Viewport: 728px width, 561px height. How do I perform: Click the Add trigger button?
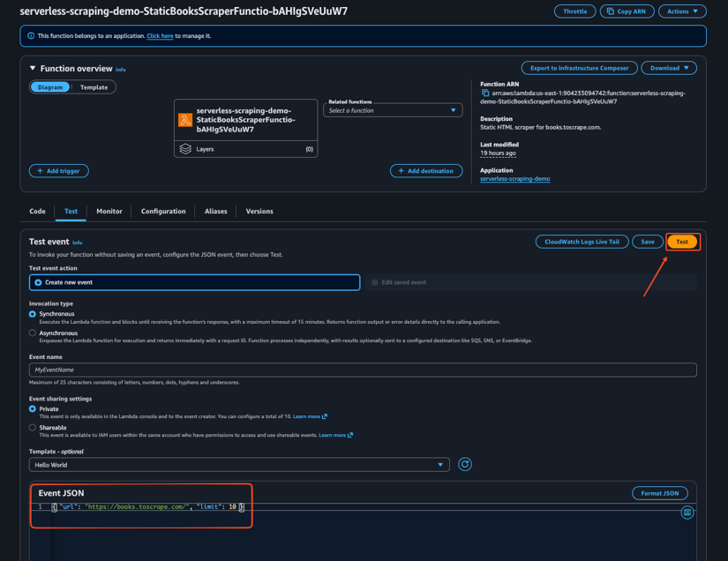[x=58, y=171]
